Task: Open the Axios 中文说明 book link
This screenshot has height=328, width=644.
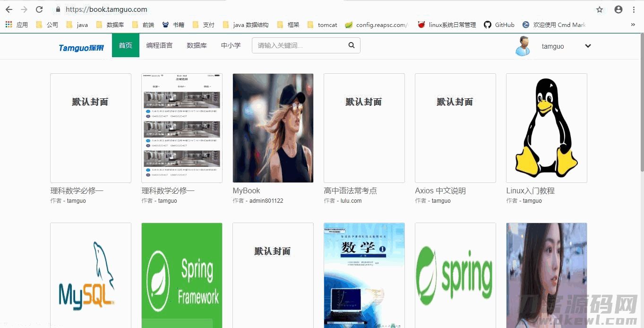Action: click(440, 191)
